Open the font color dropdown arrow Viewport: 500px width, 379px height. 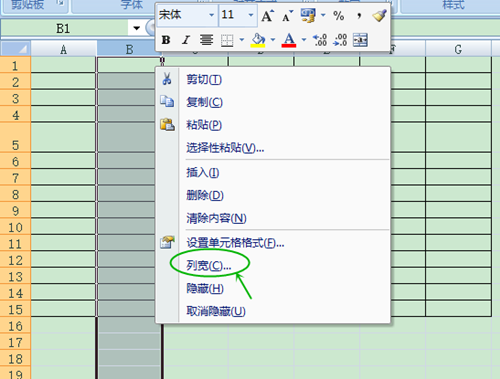(304, 40)
